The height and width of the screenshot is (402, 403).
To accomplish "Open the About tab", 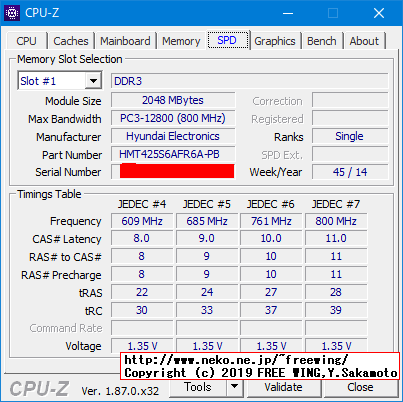I will pyautogui.click(x=364, y=41).
